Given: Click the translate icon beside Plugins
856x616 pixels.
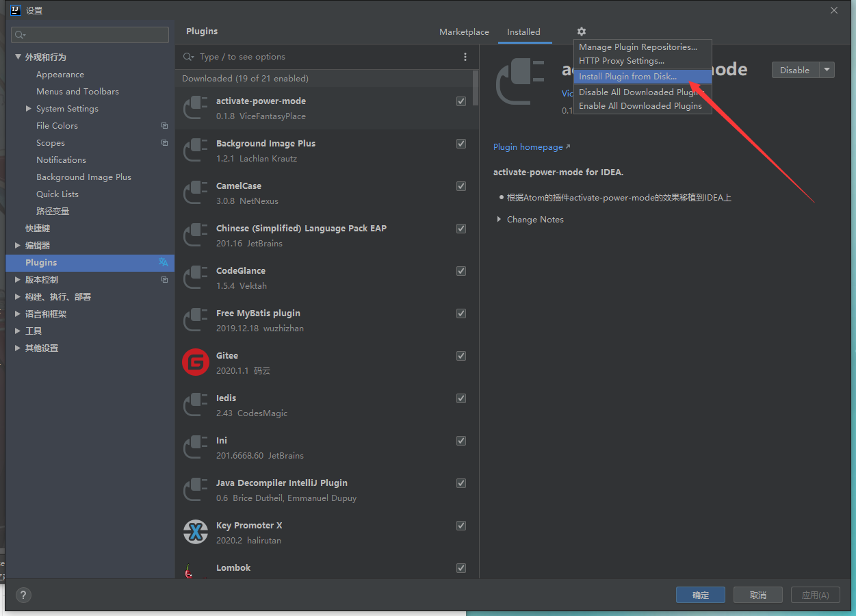Looking at the screenshot, I should tap(163, 262).
